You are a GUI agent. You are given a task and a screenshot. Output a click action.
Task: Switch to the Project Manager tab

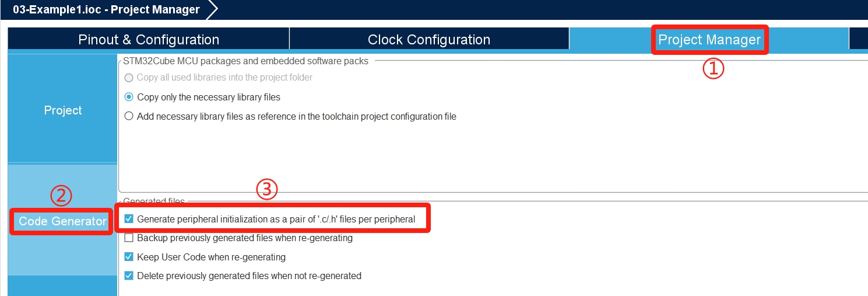pyautogui.click(x=709, y=40)
